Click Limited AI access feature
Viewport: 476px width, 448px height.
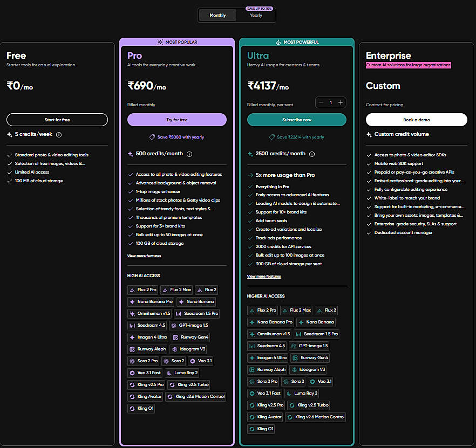[x=32, y=173]
